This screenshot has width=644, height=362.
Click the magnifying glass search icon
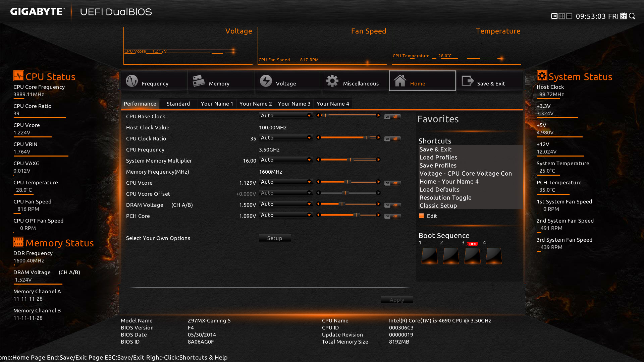tap(632, 16)
